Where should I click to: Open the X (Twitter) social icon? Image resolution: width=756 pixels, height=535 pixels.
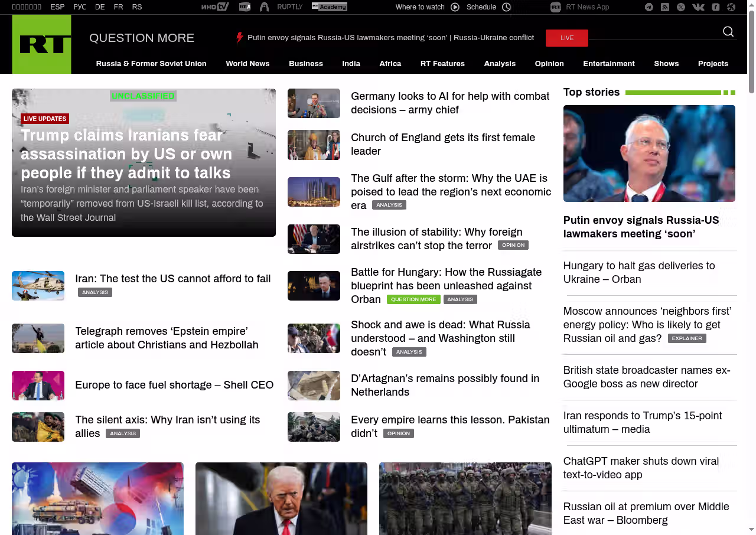[681, 7]
